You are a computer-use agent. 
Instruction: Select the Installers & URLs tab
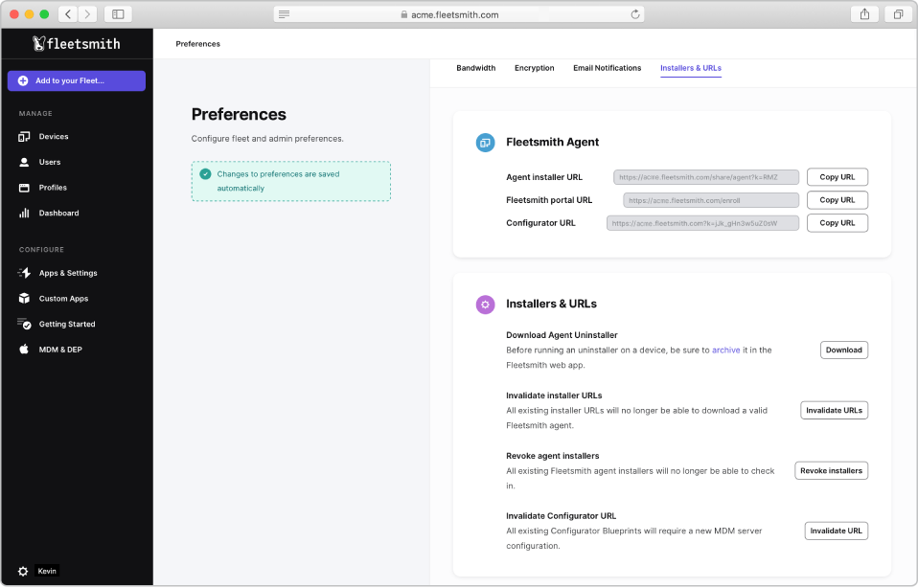691,68
